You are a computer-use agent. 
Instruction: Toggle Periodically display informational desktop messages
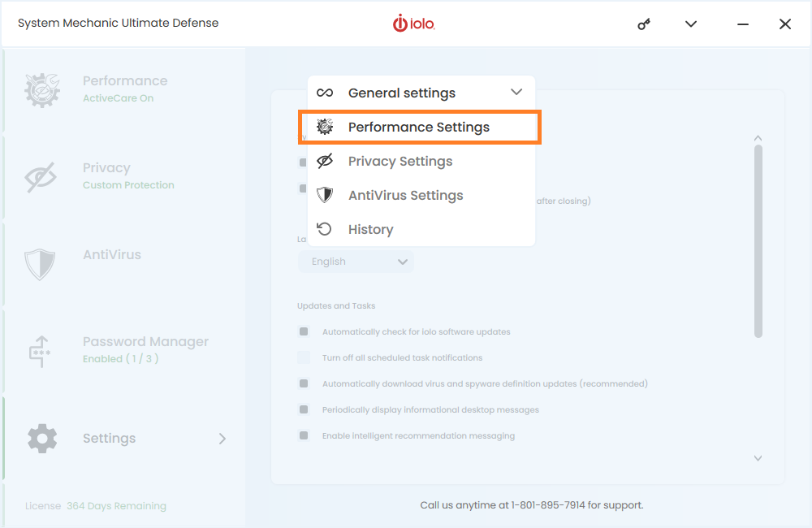click(x=304, y=409)
